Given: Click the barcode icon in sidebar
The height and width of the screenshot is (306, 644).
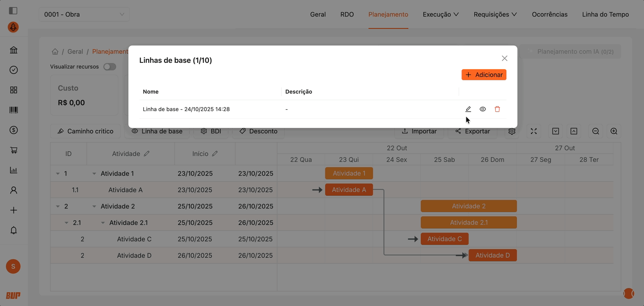Looking at the screenshot, I should point(14,110).
